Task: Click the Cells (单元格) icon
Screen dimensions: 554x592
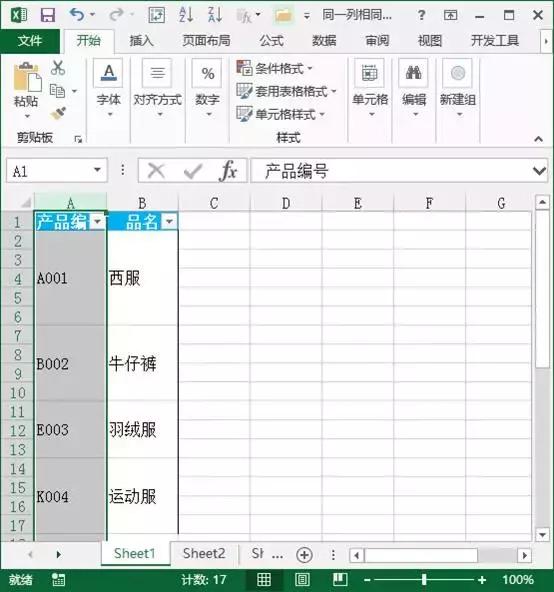Action: click(370, 73)
